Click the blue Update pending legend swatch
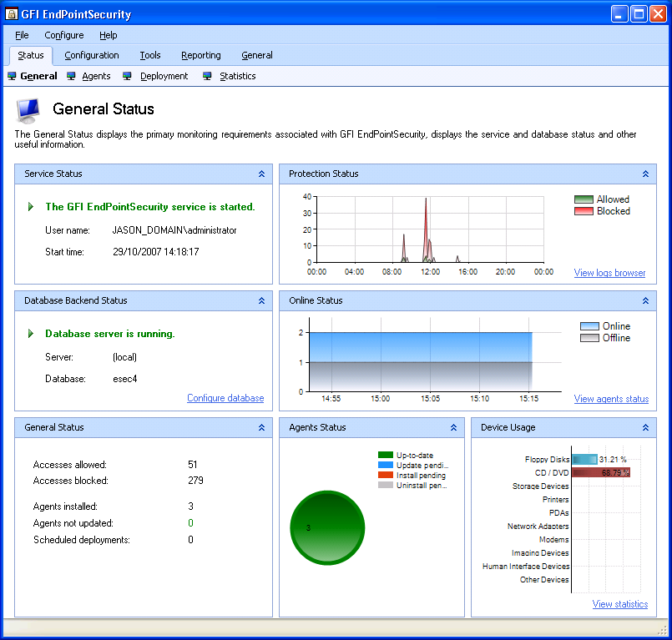This screenshot has height=640, width=672. coord(386,465)
